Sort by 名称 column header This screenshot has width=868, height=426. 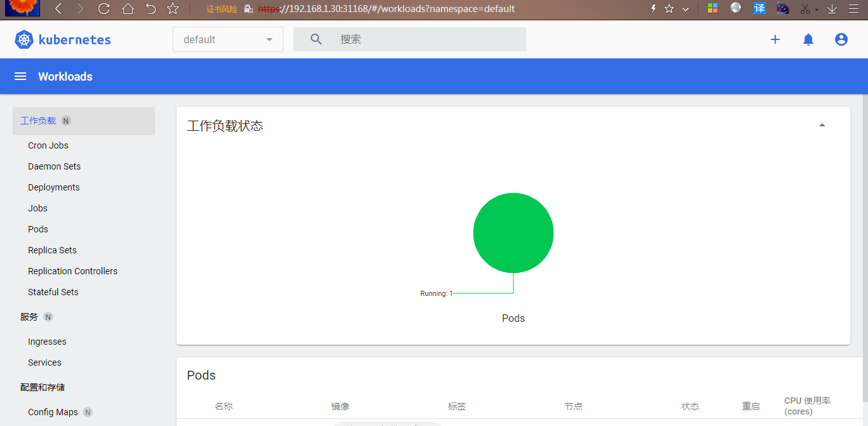[224, 406]
